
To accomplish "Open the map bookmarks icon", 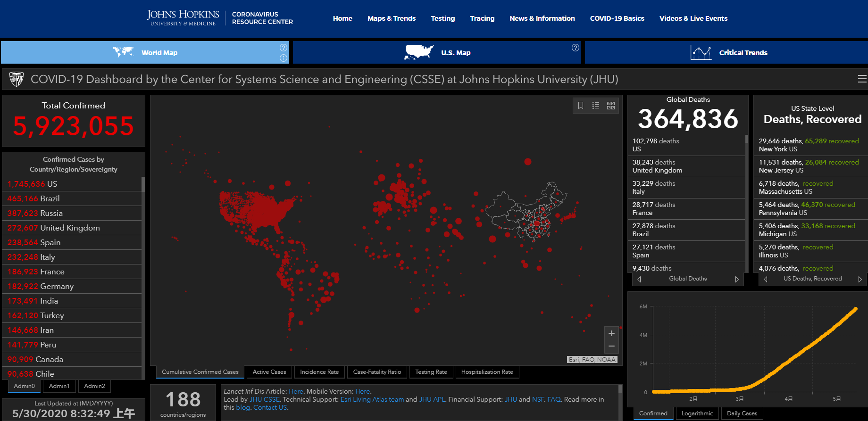I will [x=581, y=106].
